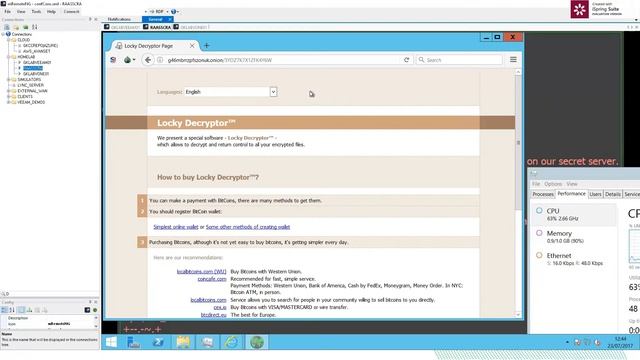Click the S extension icon in browser toolbar
This screenshot has width=640, height=360.
(x=113, y=60)
